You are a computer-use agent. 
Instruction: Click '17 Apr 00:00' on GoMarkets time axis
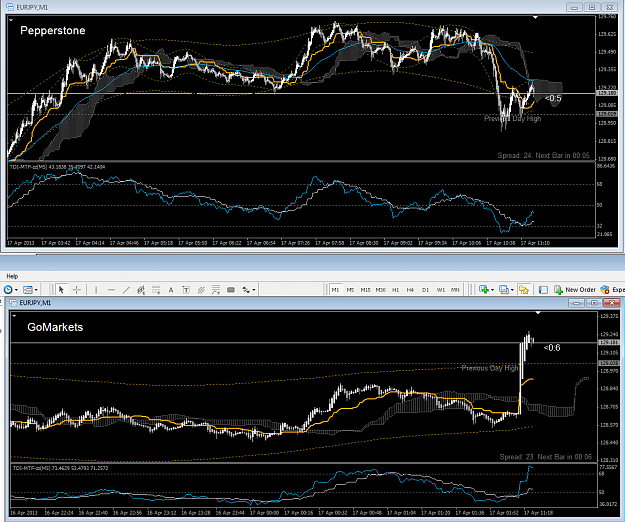[264, 513]
